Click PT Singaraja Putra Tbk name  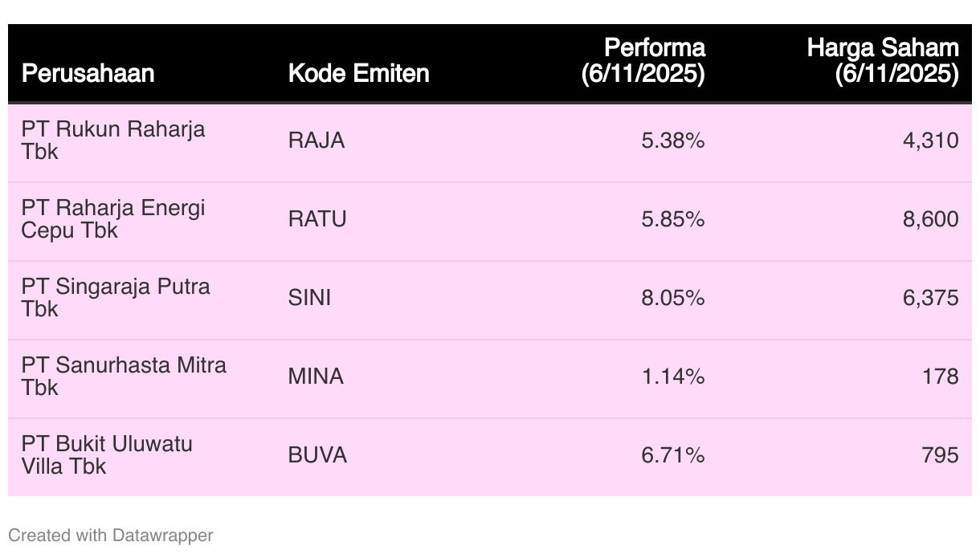(116, 298)
